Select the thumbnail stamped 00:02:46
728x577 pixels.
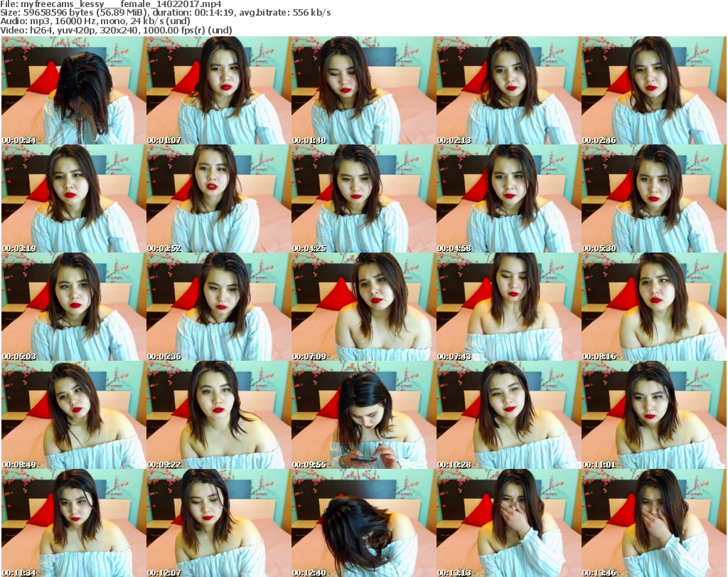[x=654, y=90]
